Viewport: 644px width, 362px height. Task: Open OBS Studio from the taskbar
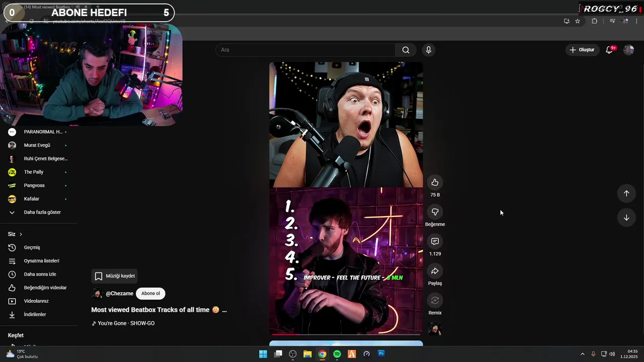tap(293, 354)
